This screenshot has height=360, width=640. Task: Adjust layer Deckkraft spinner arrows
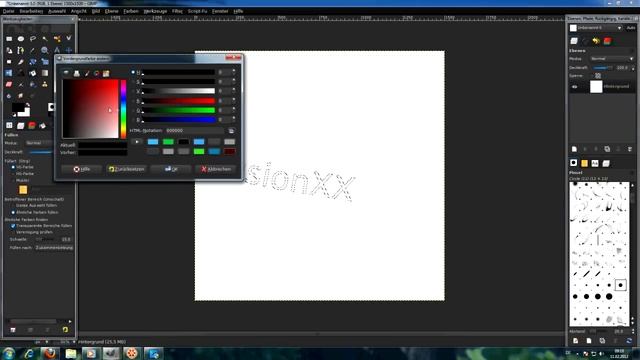[633, 68]
